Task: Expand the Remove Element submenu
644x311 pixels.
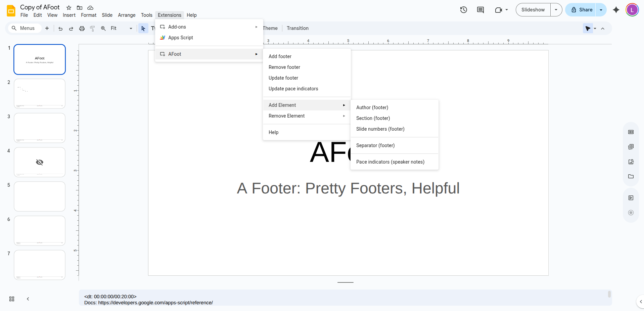Action: coord(306,116)
